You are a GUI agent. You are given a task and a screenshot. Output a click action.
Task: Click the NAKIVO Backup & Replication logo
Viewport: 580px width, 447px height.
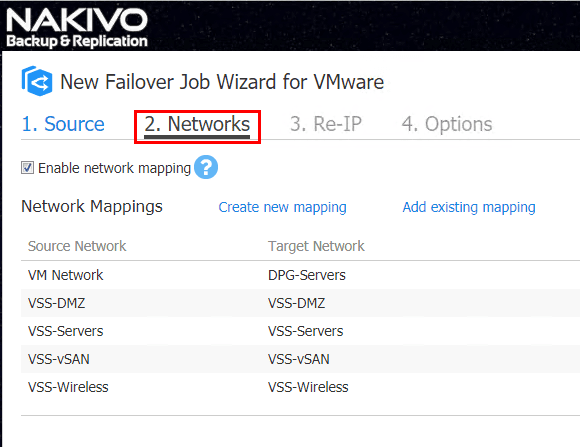pyautogui.click(x=77, y=28)
